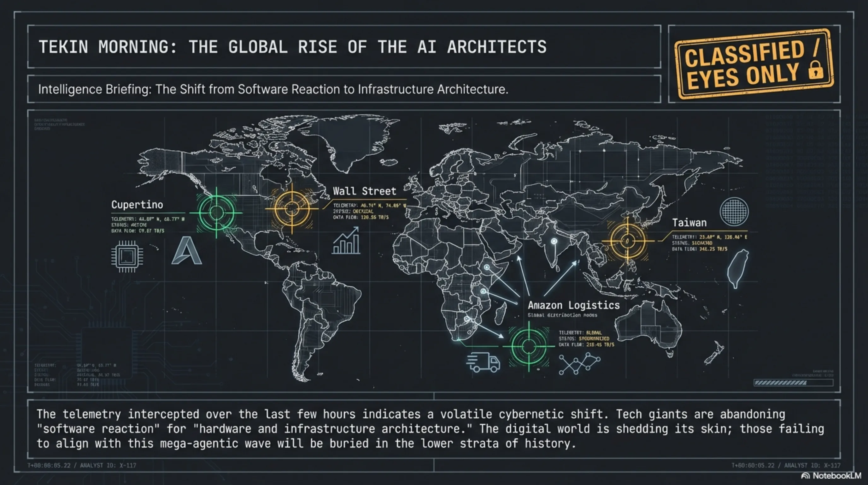Click the Amazon Logistics label
The height and width of the screenshot is (485, 868).
pyautogui.click(x=573, y=305)
